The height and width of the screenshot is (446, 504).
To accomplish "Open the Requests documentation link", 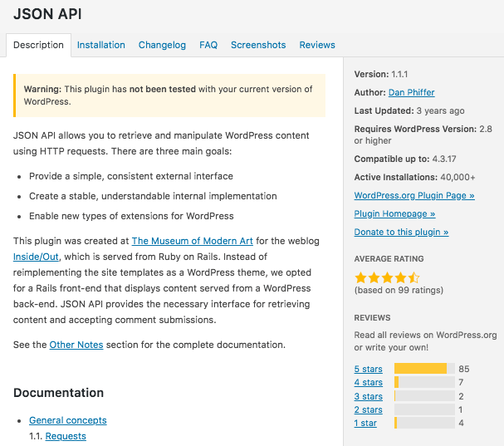I will pyautogui.click(x=66, y=436).
